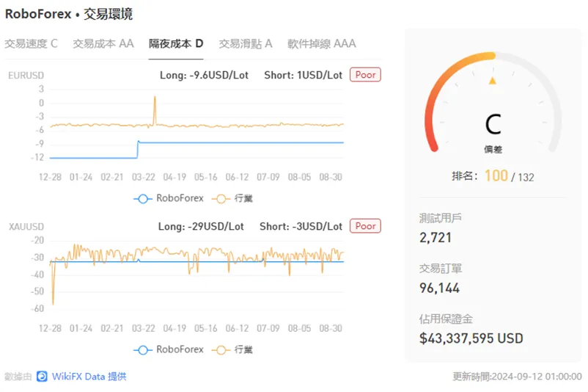Image resolution: width=588 pixels, height=392 pixels.
Task: Click the Short: -3USD/Lot value
Action: tap(301, 226)
